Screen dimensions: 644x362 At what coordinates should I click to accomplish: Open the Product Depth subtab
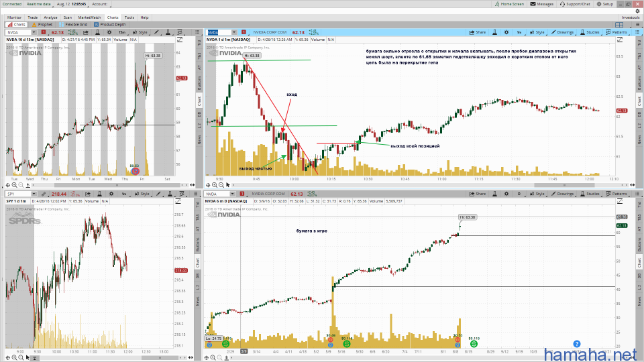pos(109,25)
